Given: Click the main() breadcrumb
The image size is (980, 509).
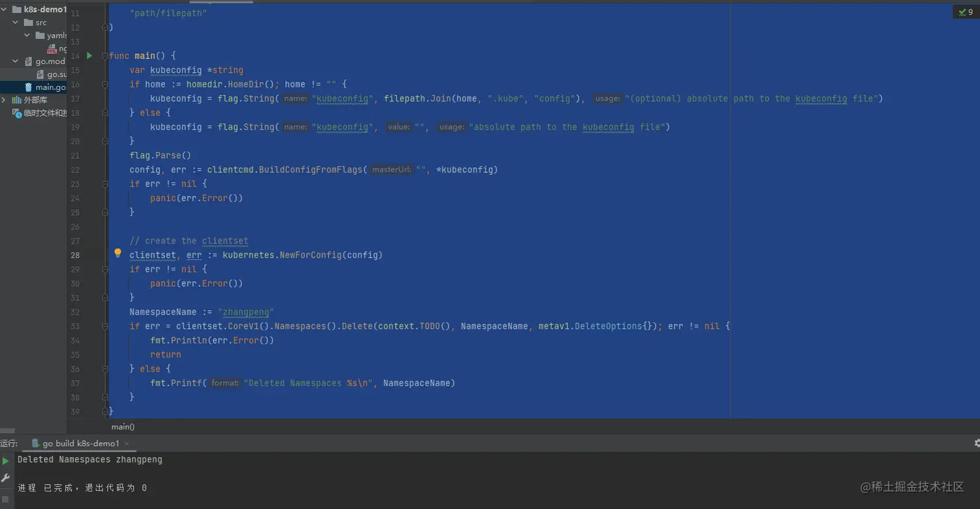Looking at the screenshot, I should point(123,427).
